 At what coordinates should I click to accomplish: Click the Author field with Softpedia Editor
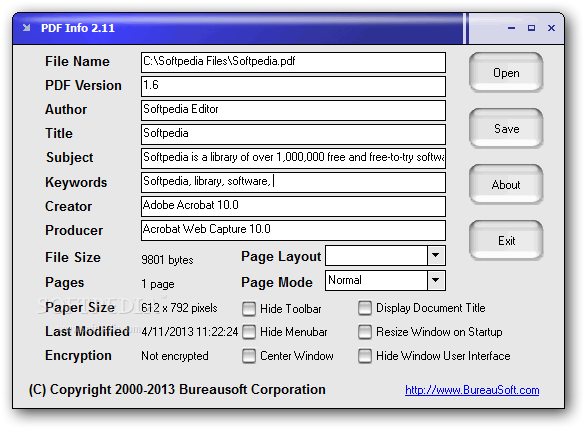pyautogui.click(x=293, y=110)
